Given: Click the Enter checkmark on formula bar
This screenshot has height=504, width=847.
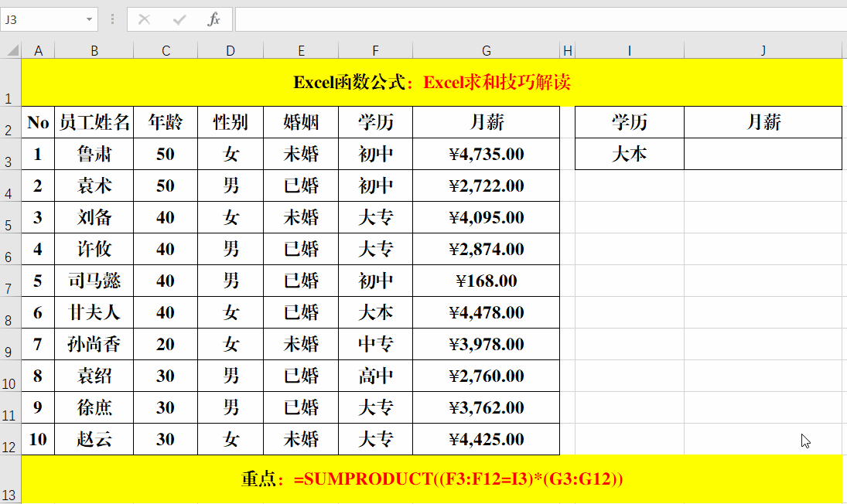Looking at the screenshot, I should pos(179,19).
